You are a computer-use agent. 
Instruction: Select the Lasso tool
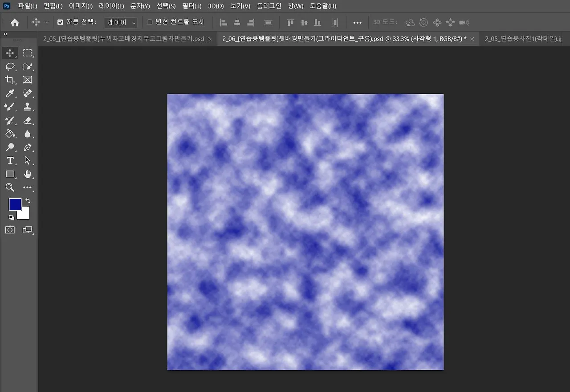[10, 66]
